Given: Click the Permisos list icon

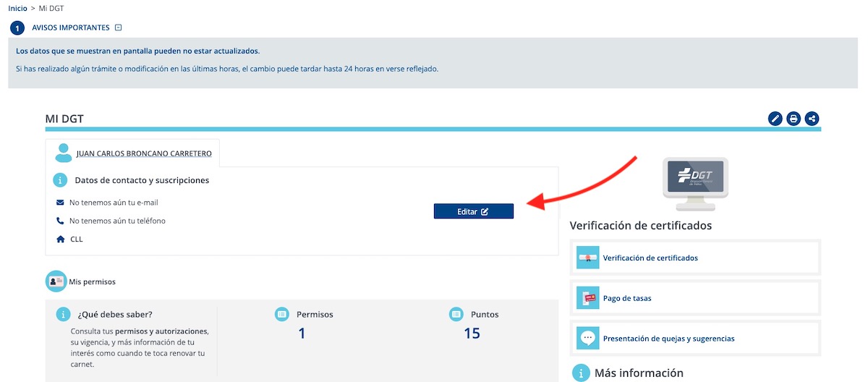Looking at the screenshot, I should coord(282,315).
